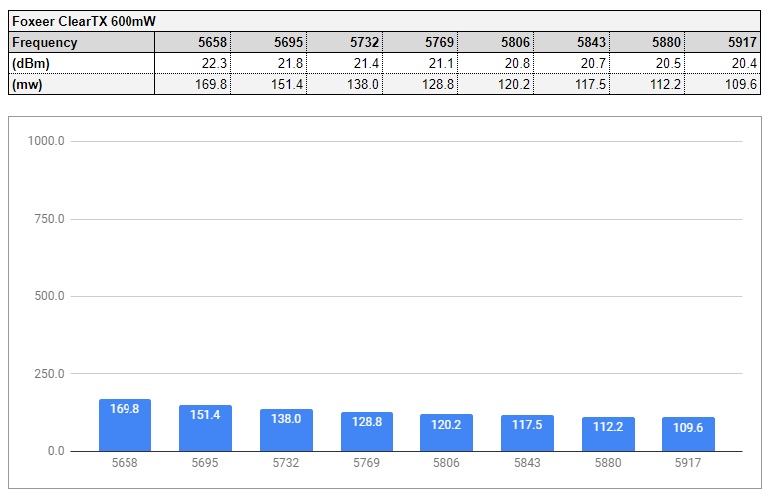770x500 pixels.
Task: Click the 750.0 y-axis label
Action: pos(49,219)
